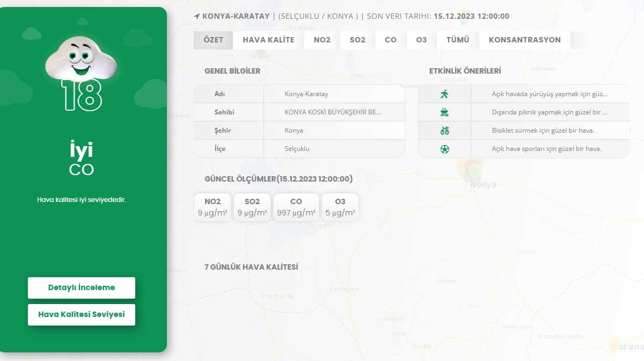Click the smiling cloud mascot icon

pos(81,57)
